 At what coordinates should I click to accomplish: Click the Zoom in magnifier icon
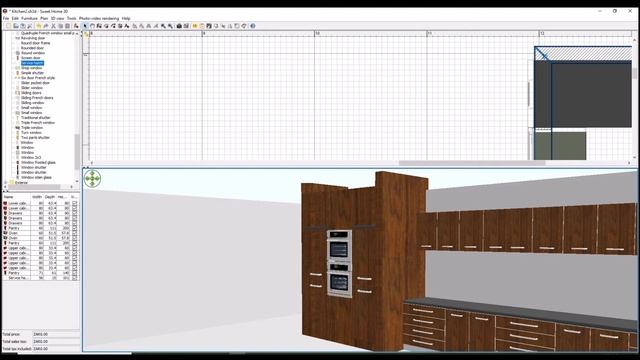pos(163,26)
